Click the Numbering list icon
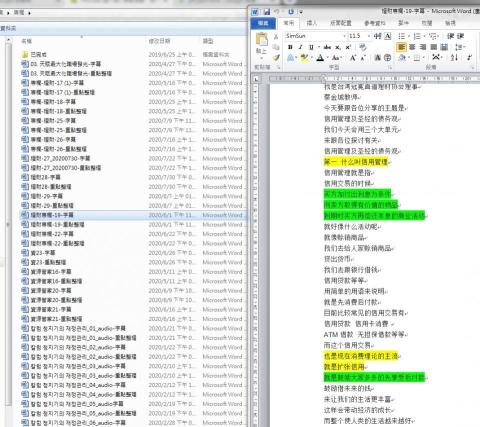This screenshot has width=480, height=427. (x=417, y=36)
